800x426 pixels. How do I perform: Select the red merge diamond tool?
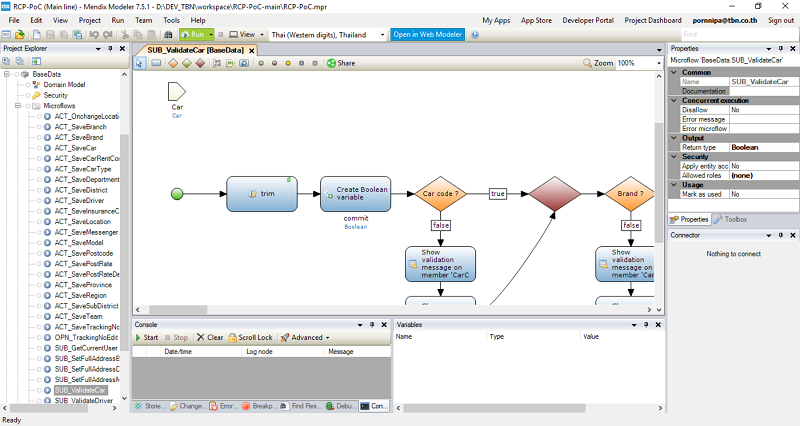(x=201, y=63)
